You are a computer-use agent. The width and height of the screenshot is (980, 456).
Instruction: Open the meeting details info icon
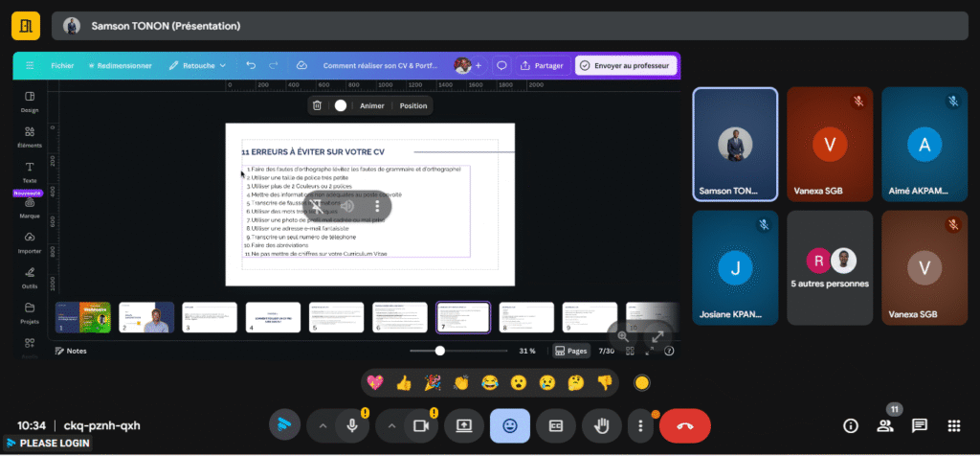[x=850, y=425]
